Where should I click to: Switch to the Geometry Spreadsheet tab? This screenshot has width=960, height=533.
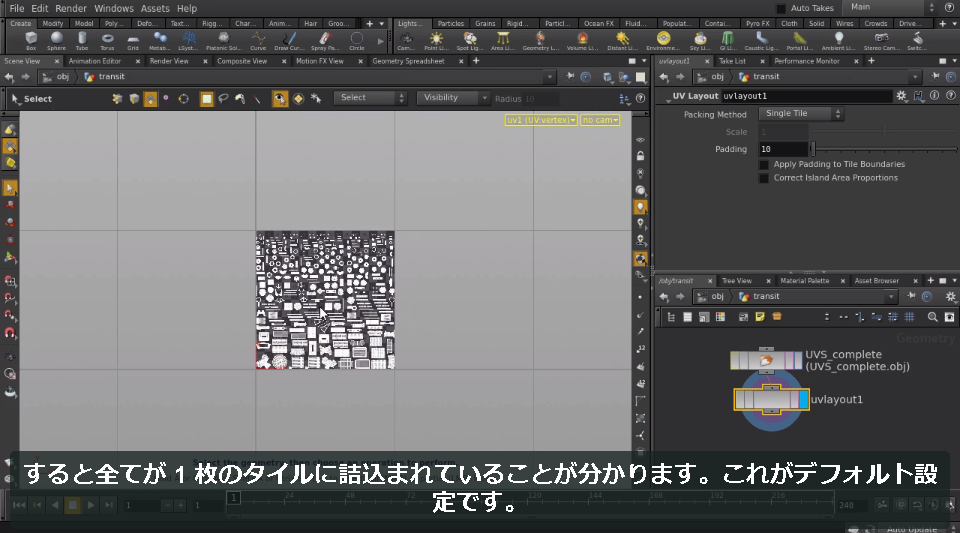[408, 61]
